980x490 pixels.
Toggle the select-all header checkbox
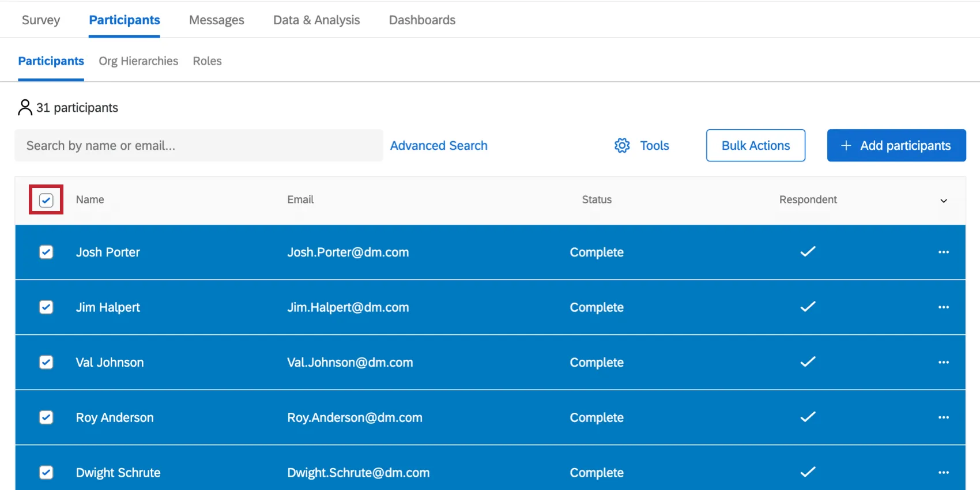(46, 200)
